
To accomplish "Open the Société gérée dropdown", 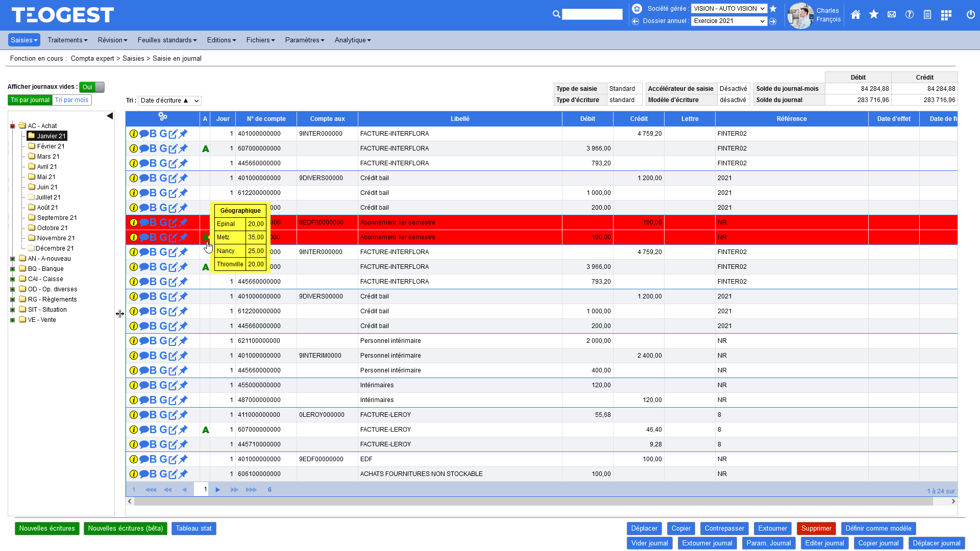I will tap(729, 8).
